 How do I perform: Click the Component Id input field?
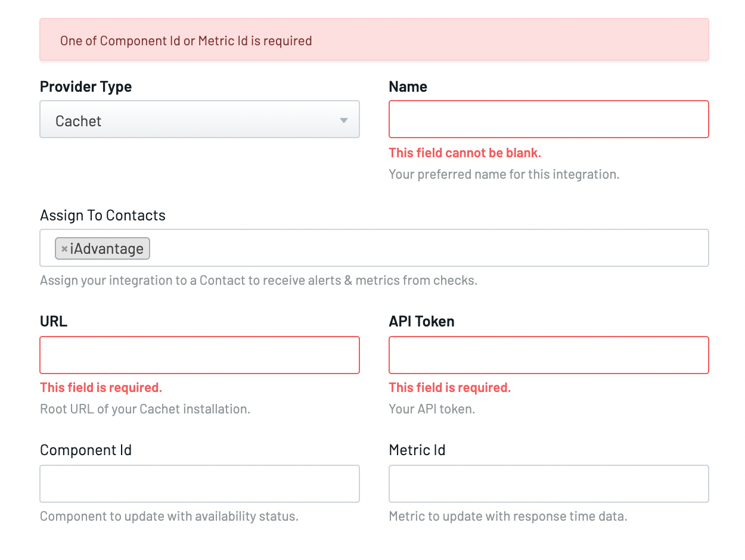[200, 483]
